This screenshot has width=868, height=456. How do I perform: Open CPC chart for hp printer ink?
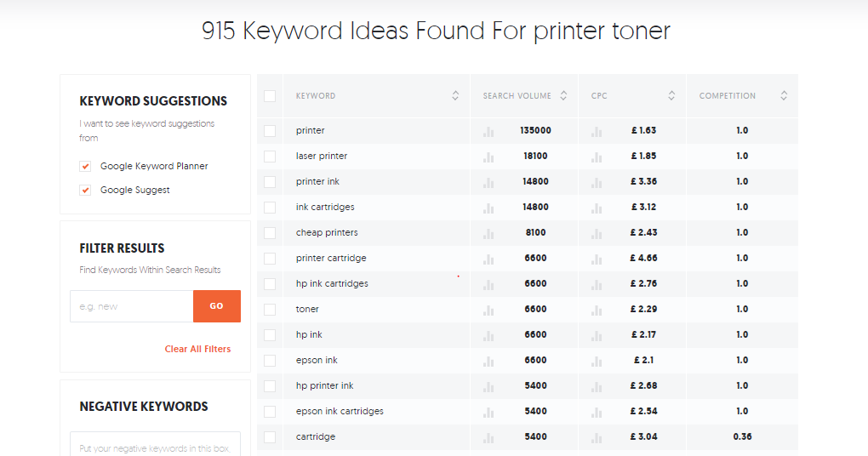(597, 386)
